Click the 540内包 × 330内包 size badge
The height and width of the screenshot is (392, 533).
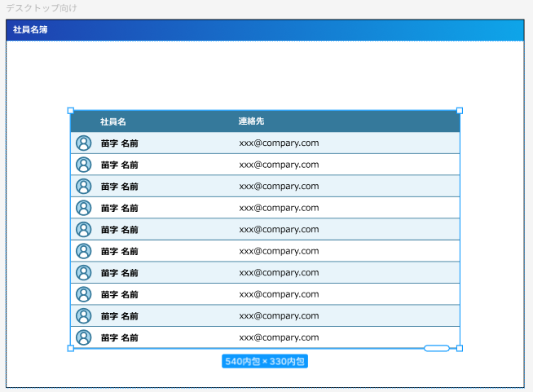tap(265, 361)
